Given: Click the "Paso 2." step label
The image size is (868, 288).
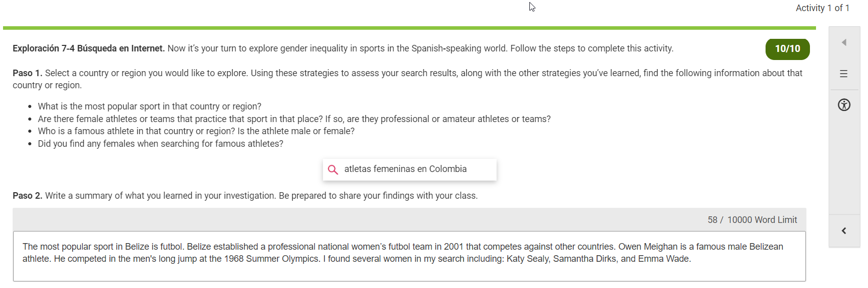Looking at the screenshot, I should (27, 196).
